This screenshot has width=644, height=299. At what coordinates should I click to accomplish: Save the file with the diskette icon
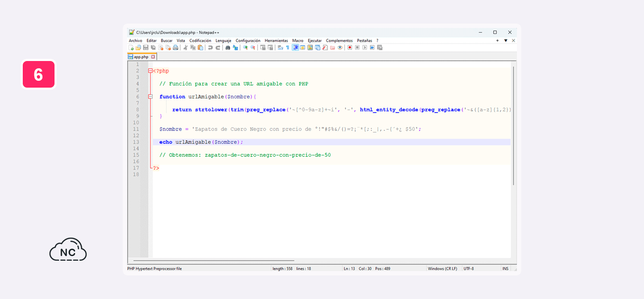[x=146, y=48]
